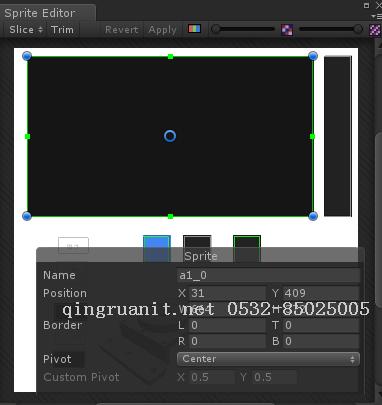This screenshot has width=382, height=405.
Task: Toggle the RGB/alpha color view icon
Action: 194,29
